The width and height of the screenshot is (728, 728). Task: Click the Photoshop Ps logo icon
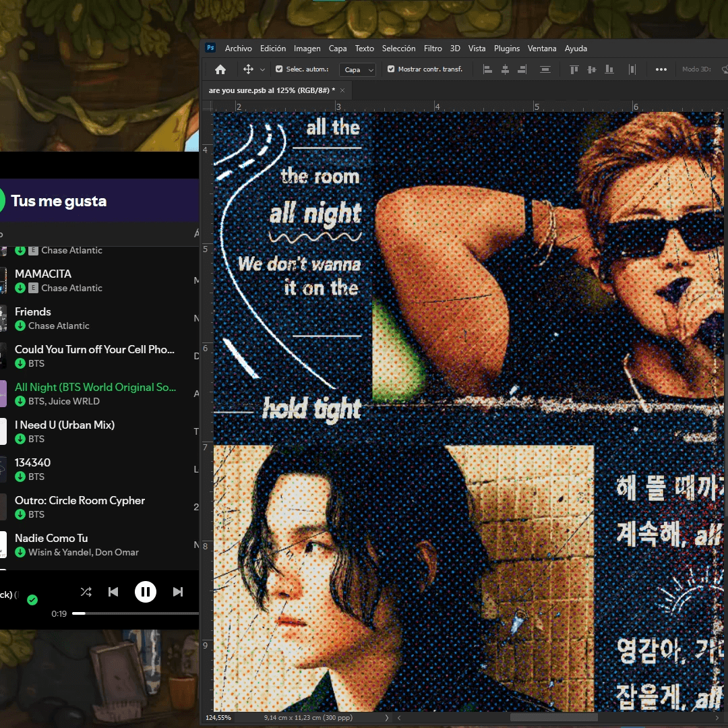210,48
